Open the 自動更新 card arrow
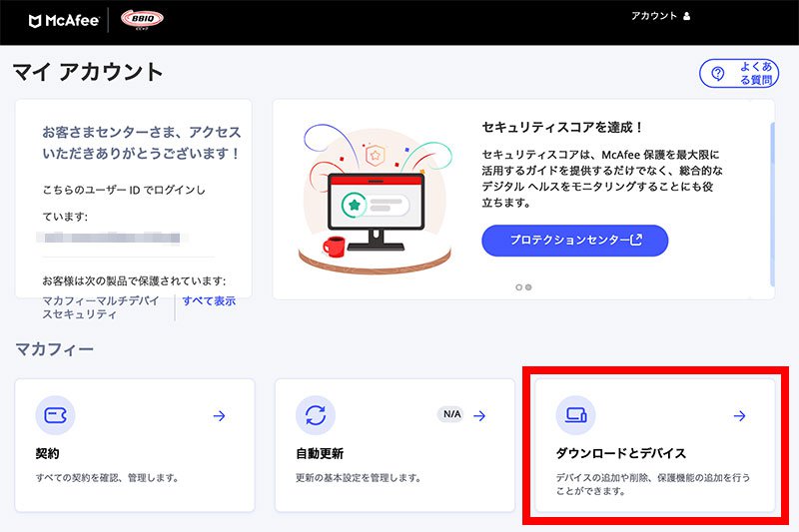 (479, 416)
